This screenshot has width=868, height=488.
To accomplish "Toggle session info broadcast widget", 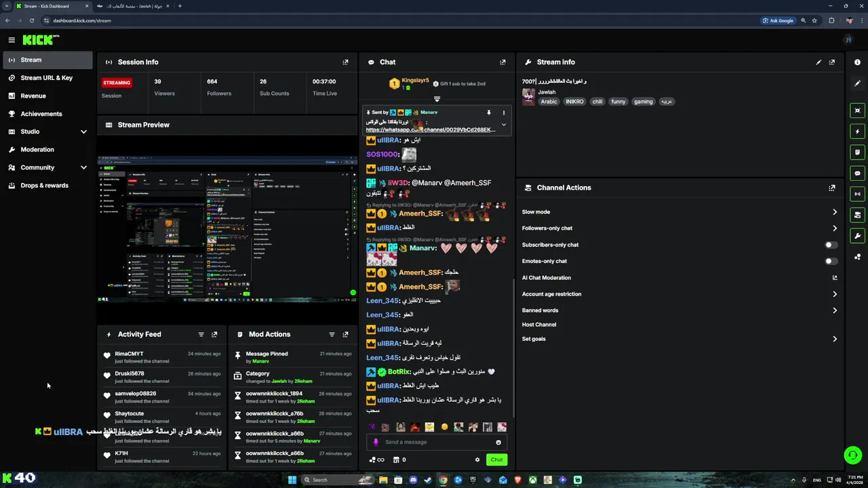I will pyautogui.click(x=858, y=194).
